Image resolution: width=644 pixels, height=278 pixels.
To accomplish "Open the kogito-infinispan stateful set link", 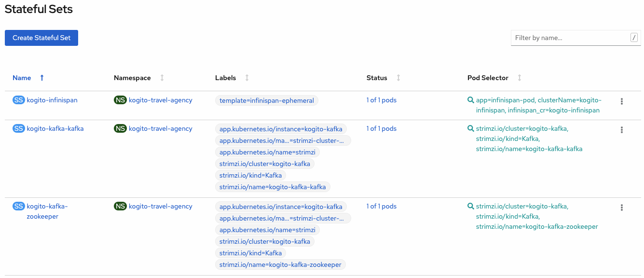I will tap(52, 100).
